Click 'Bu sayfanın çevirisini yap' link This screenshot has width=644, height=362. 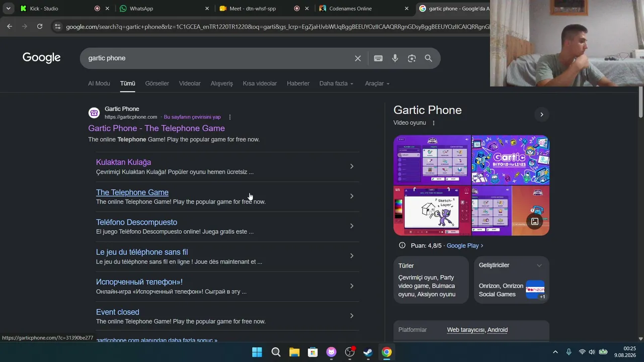[192, 117]
